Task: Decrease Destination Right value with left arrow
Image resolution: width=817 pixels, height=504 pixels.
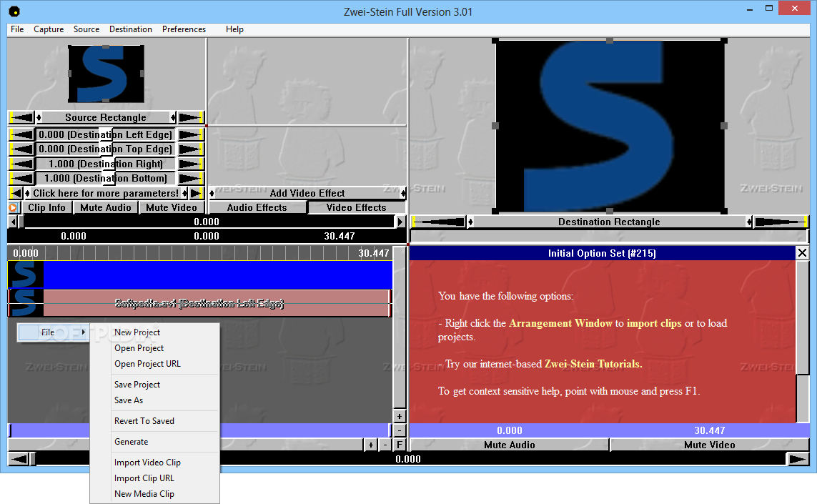Action: 21,164
